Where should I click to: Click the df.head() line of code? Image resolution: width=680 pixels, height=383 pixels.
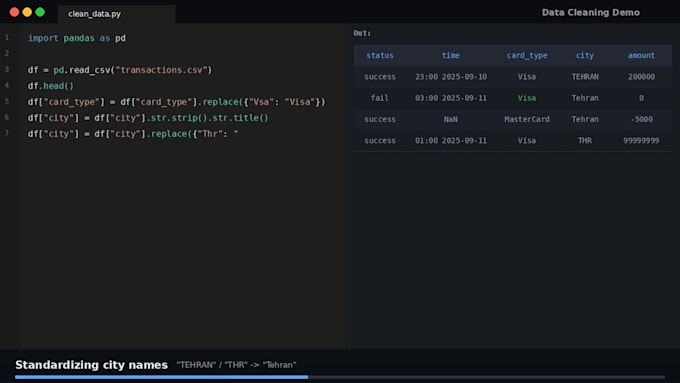(51, 86)
